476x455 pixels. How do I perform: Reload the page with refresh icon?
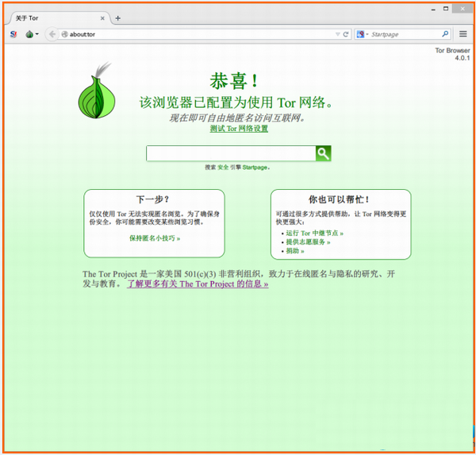[x=345, y=34]
